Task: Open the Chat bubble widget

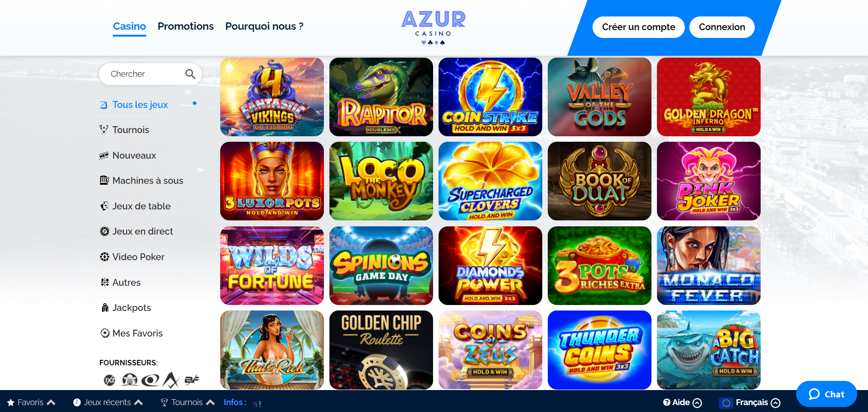Action: click(x=826, y=394)
